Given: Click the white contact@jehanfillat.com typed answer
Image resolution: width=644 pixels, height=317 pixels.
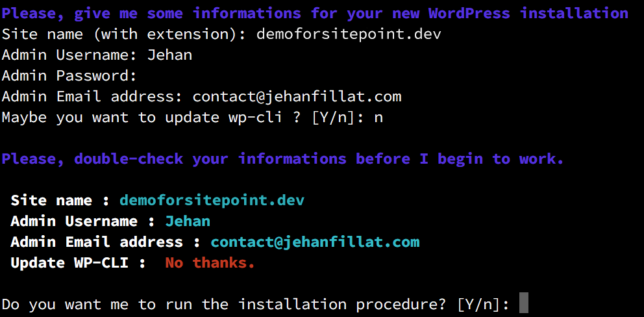Looking at the screenshot, I should coord(297,97).
